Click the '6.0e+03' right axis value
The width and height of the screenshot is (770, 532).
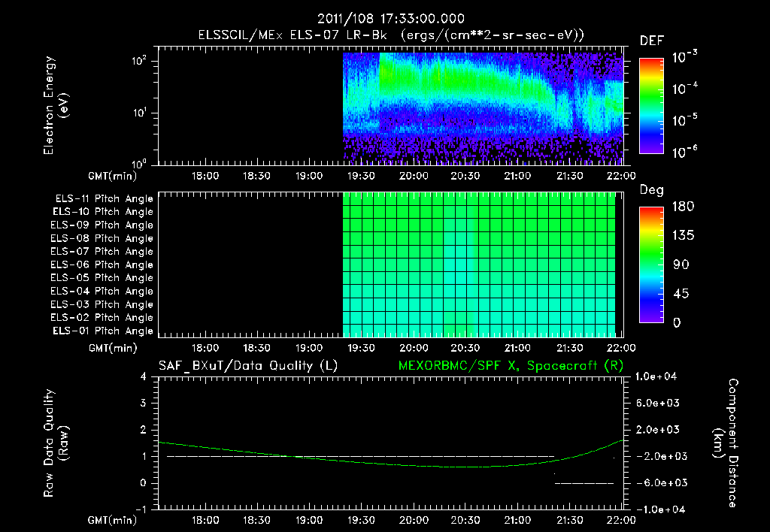click(x=657, y=403)
